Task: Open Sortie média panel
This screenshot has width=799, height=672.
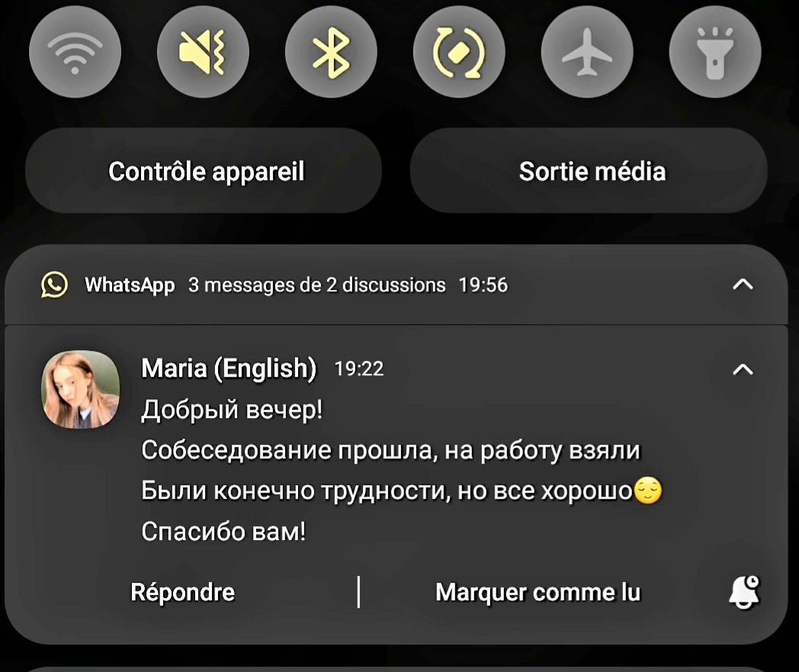Action: 589,170
